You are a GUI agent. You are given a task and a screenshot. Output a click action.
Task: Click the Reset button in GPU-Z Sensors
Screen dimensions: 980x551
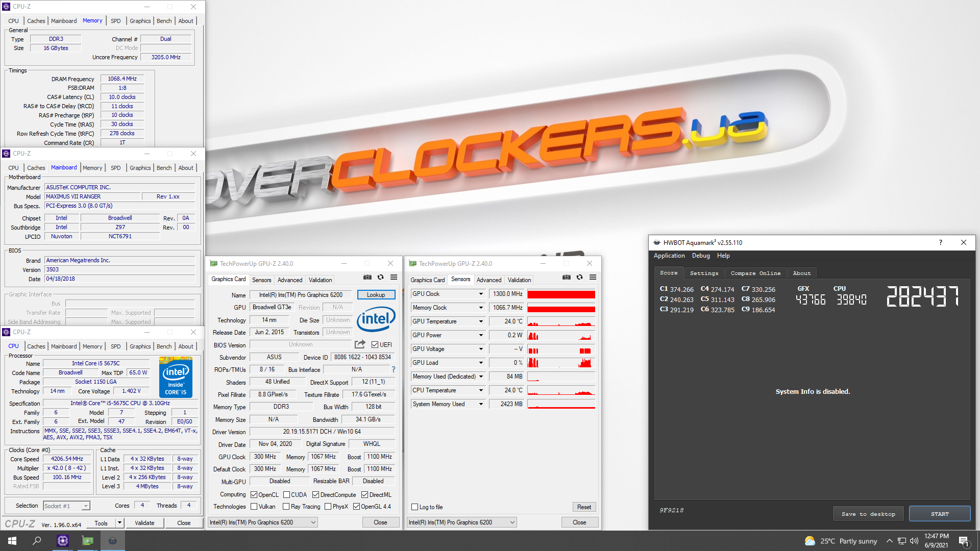[x=584, y=507]
